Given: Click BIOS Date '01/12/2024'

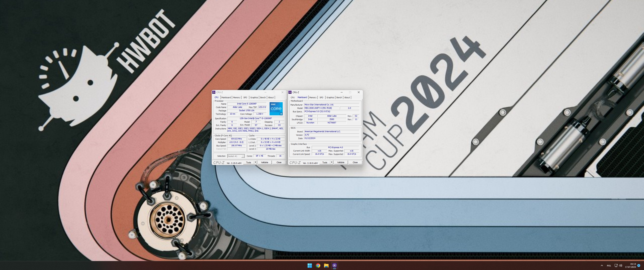Looking at the screenshot, I should tap(332, 138).
